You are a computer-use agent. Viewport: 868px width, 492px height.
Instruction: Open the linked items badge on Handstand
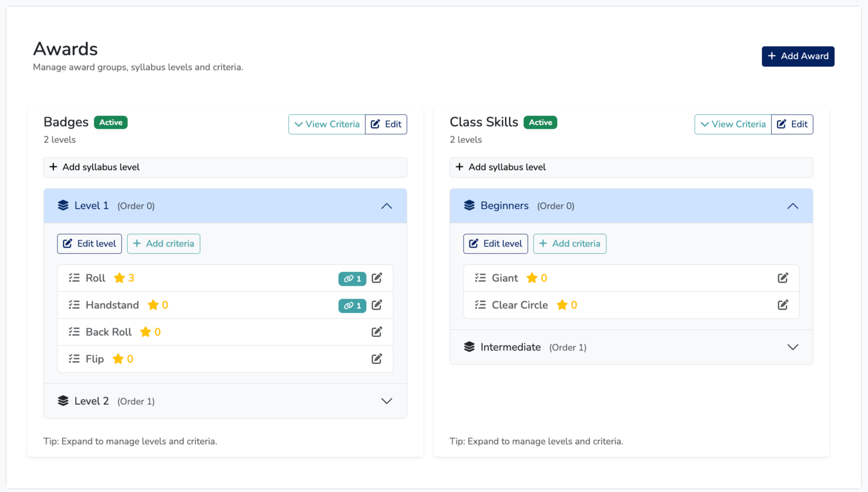coord(352,306)
